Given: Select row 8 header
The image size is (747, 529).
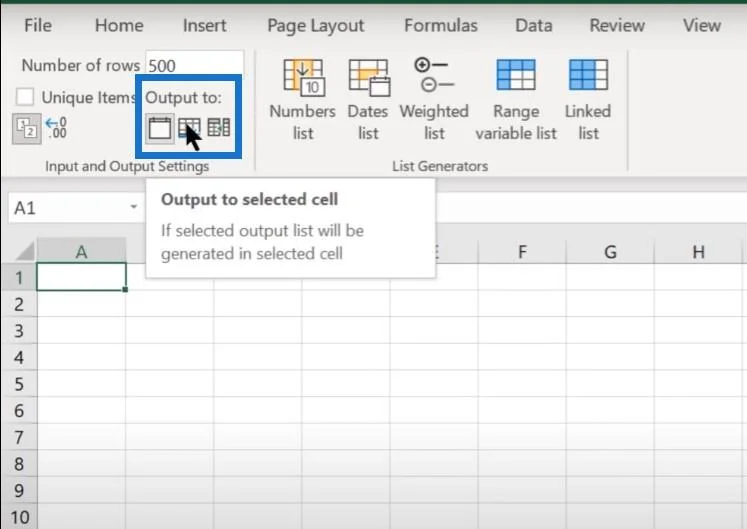Looking at the screenshot, I should (19, 464).
